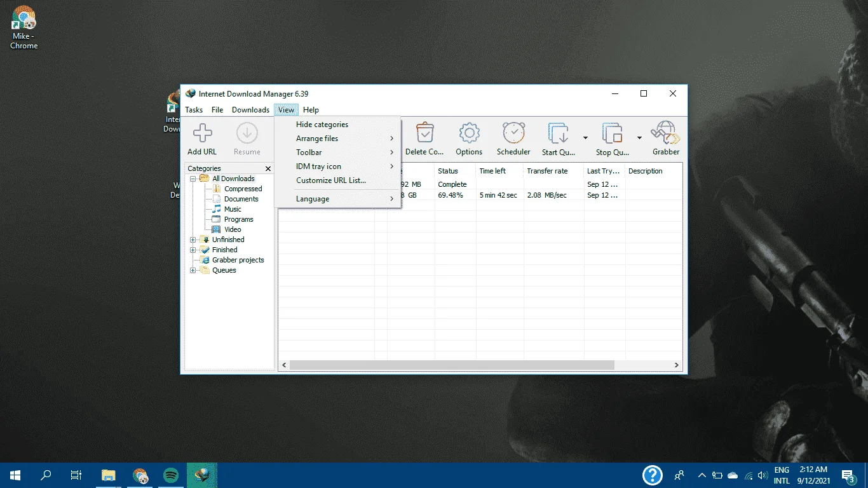Open the Wi-Fi network tray icon

coord(749,475)
